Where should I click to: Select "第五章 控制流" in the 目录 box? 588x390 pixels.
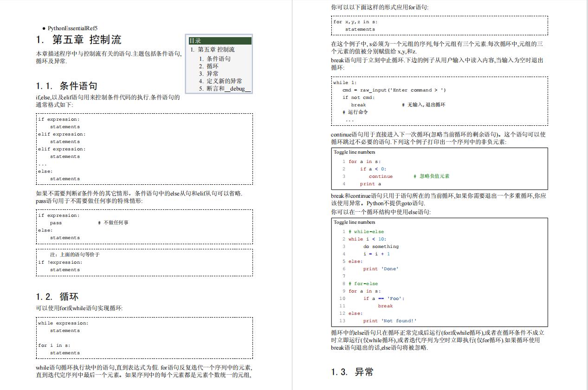[x=215, y=50]
